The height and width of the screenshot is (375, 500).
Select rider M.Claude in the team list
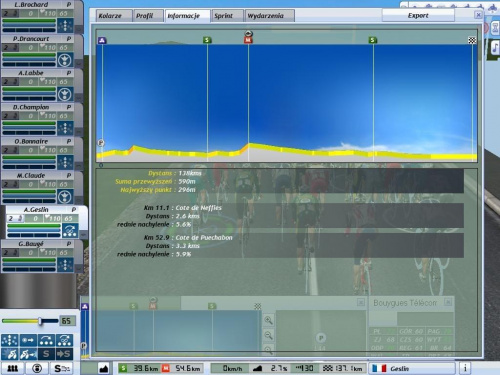pyautogui.click(x=31, y=176)
